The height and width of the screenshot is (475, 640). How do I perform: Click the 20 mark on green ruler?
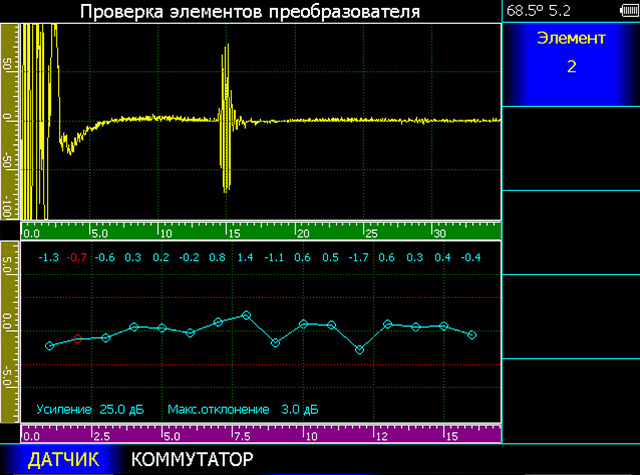coord(302,233)
